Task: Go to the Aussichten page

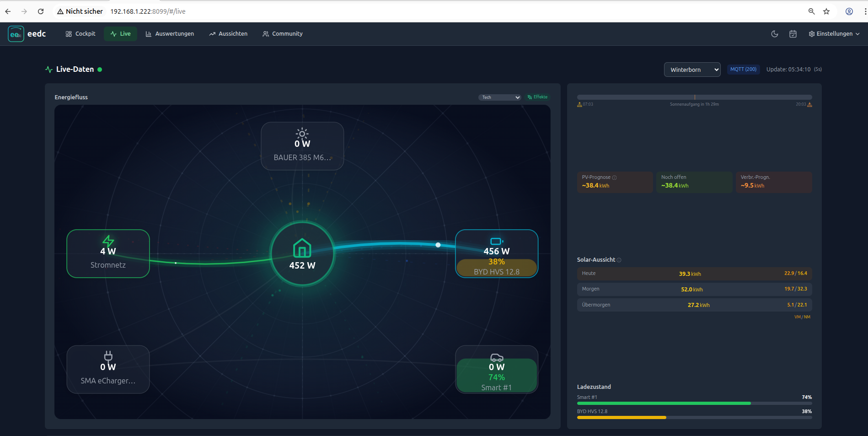Action: [228, 34]
